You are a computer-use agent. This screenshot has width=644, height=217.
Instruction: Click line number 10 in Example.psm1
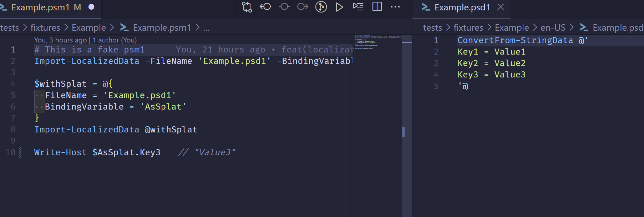[x=11, y=152]
